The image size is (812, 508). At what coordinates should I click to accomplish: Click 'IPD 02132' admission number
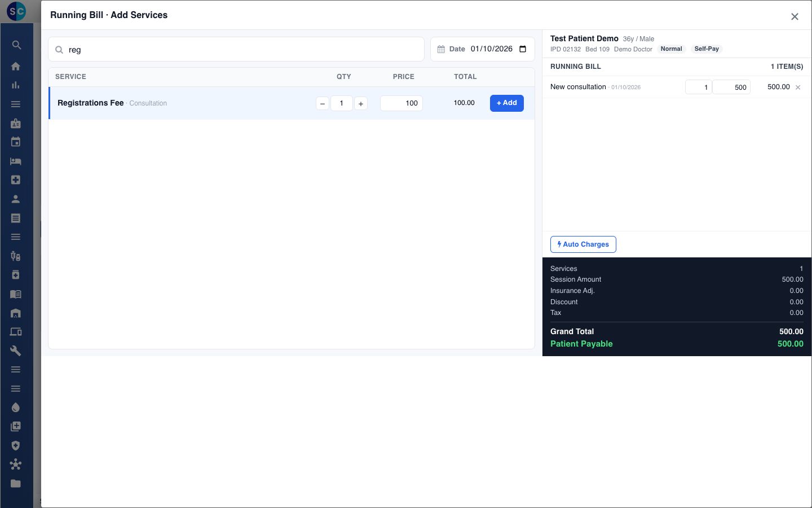click(x=566, y=49)
